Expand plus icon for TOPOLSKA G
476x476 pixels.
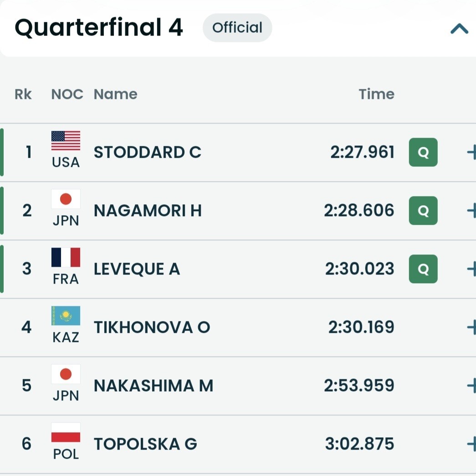[471, 444]
